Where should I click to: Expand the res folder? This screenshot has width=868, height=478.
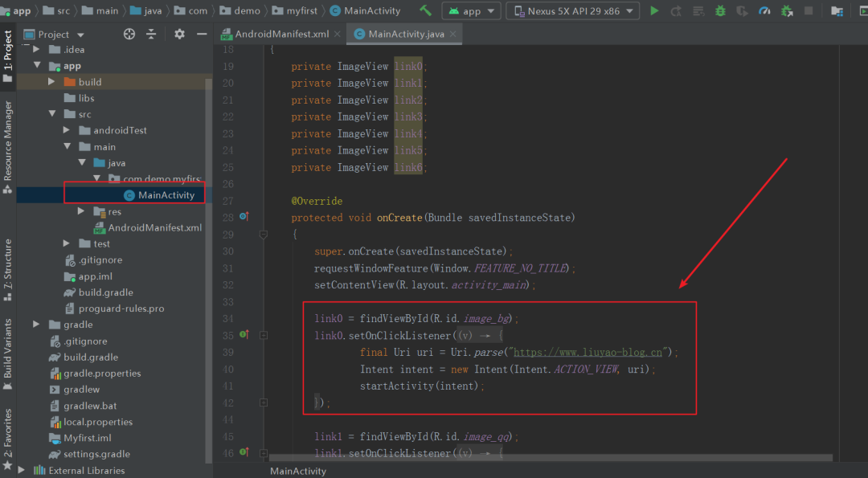81,211
